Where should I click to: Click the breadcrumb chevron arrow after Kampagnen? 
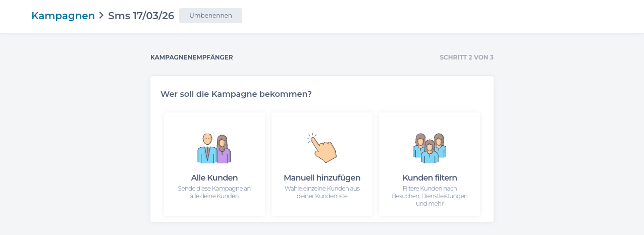pyautogui.click(x=101, y=16)
